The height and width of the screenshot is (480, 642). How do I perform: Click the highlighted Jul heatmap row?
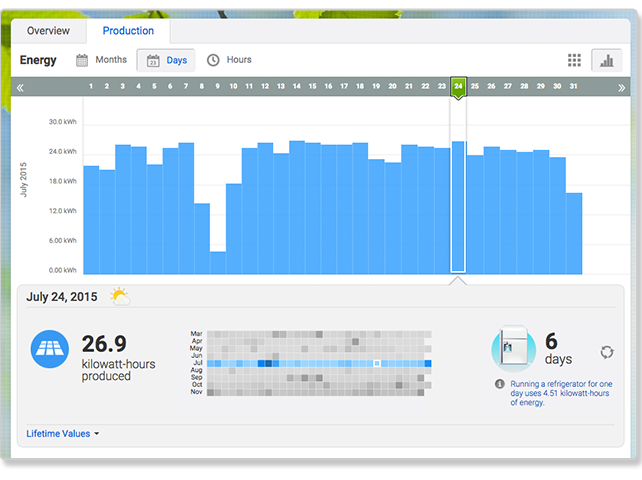click(x=319, y=363)
